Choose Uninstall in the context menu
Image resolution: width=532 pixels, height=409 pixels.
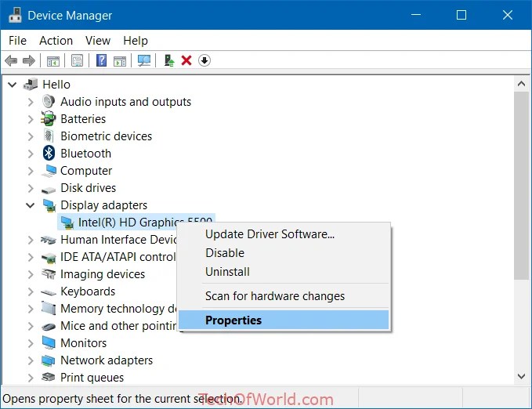(284, 272)
